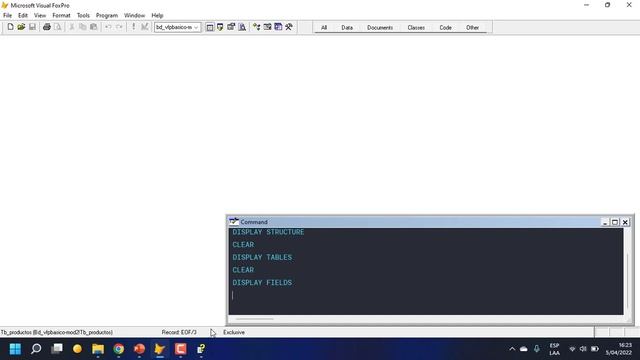Open the Data Session window icon

[220, 27]
